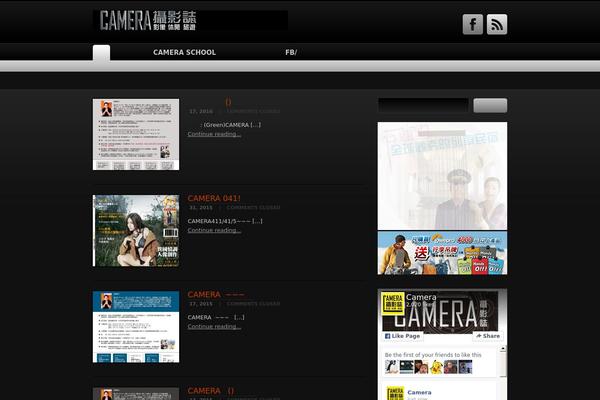
Task: Click the grey search submit button
Action: 490,105
